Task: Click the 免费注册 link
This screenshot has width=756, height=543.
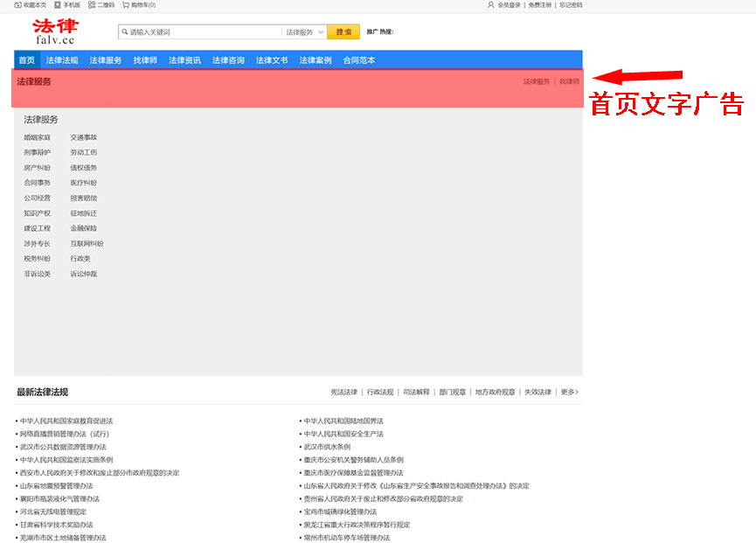Action: click(x=539, y=4)
